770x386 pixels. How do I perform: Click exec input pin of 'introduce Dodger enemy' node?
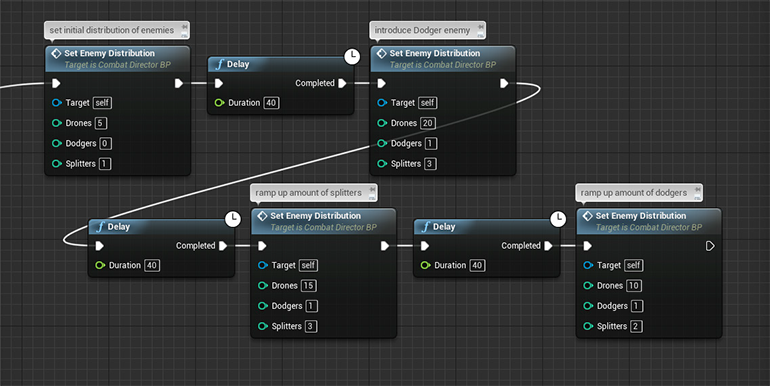(382, 83)
